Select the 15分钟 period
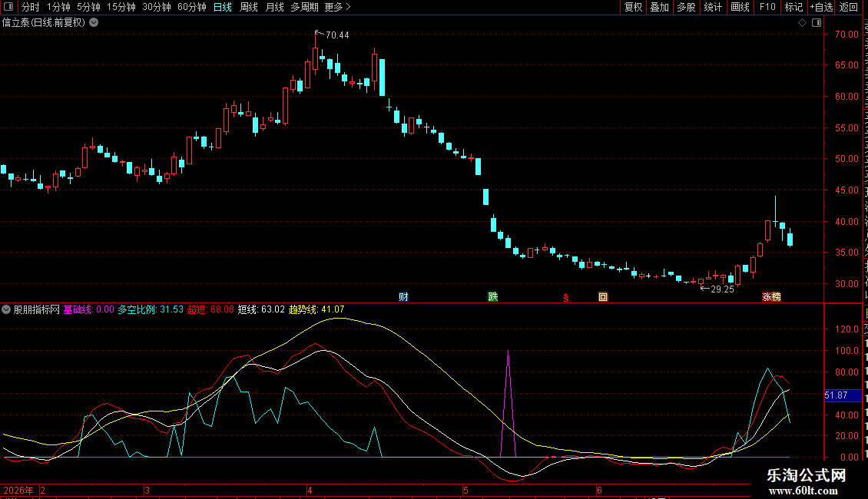Image resolution: width=868 pixels, height=499 pixels. pos(121,7)
